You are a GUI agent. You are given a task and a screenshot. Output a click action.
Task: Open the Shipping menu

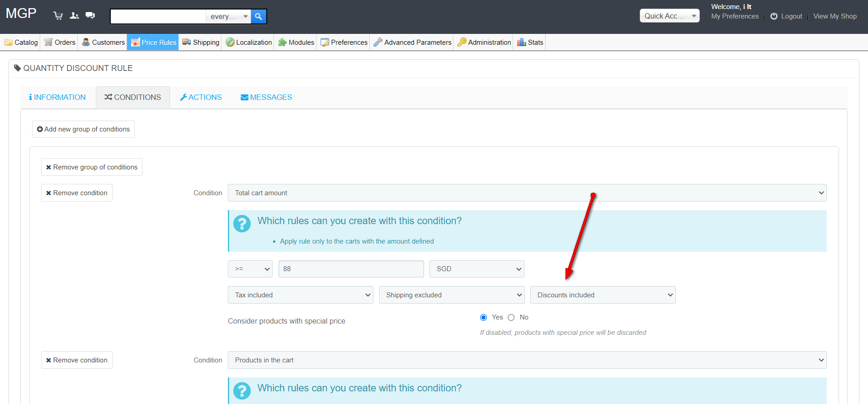coord(201,42)
